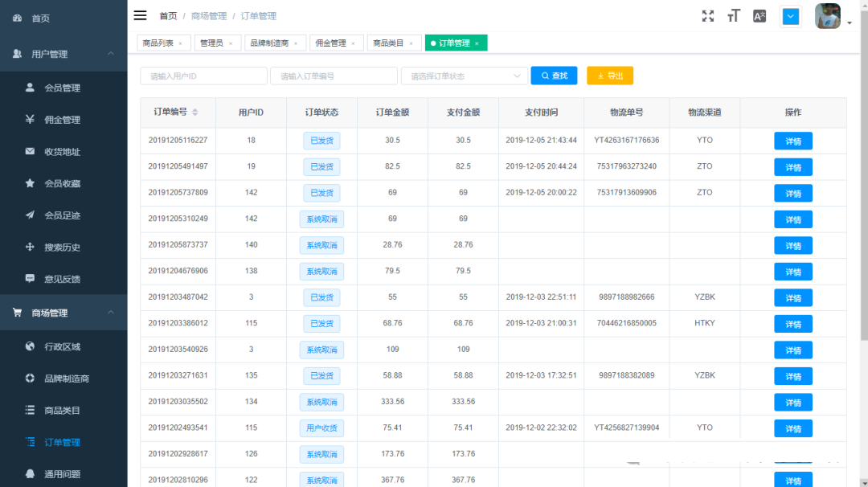This screenshot has width=868, height=487.
Task: Open the blue theme dropdown button
Action: tap(791, 16)
